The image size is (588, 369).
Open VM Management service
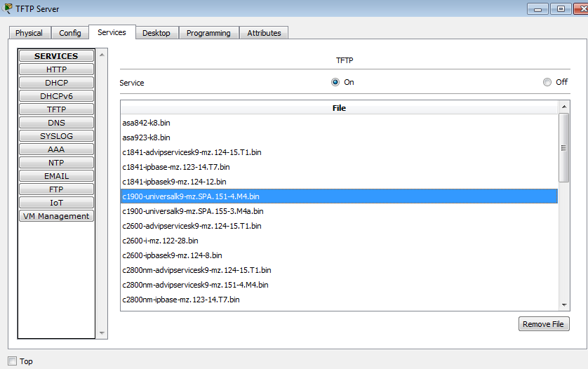[56, 216]
